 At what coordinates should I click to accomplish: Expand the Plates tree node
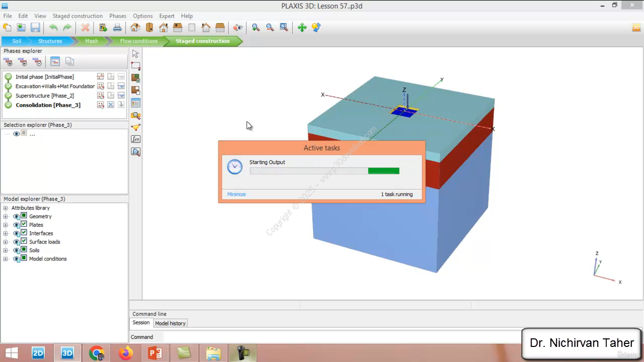pos(6,225)
